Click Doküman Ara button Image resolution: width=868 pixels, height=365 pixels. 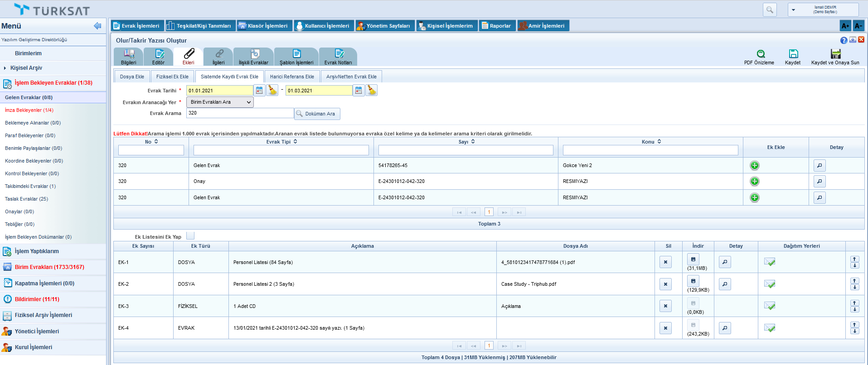pyautogui.click(x=317, y=114)
